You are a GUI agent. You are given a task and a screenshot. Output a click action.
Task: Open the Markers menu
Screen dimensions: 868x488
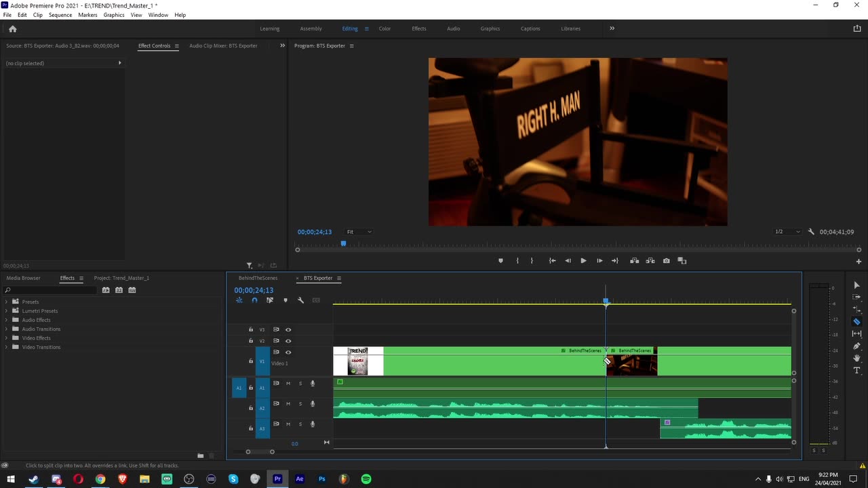pyautogui.click(x=87, y=15)
